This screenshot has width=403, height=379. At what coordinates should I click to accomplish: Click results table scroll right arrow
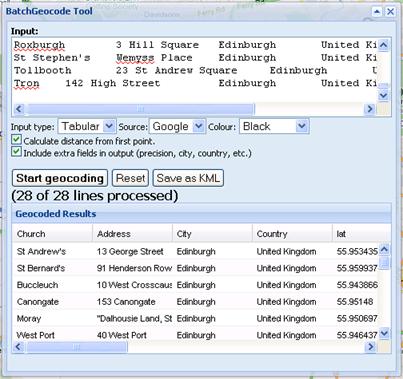(x=370, y=347)
